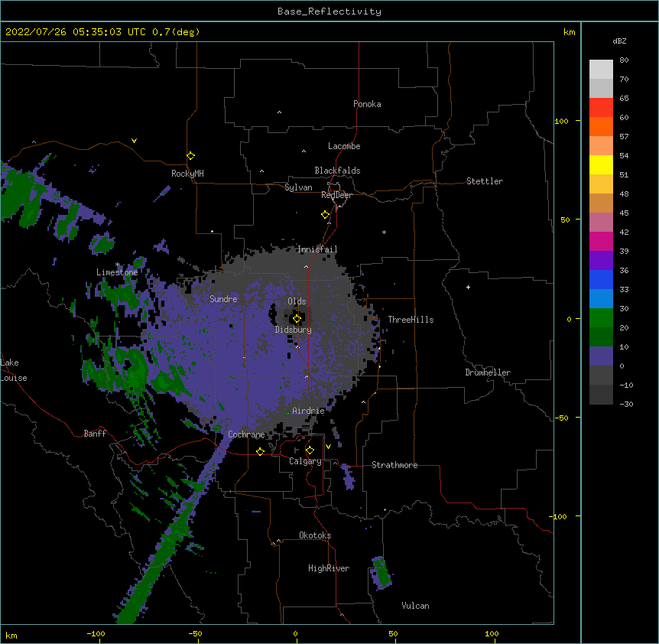Pick the slate violet 0-10 dBZ swatch
The height and width of the screenshot is (644, 659).
(x=601, y=356)
